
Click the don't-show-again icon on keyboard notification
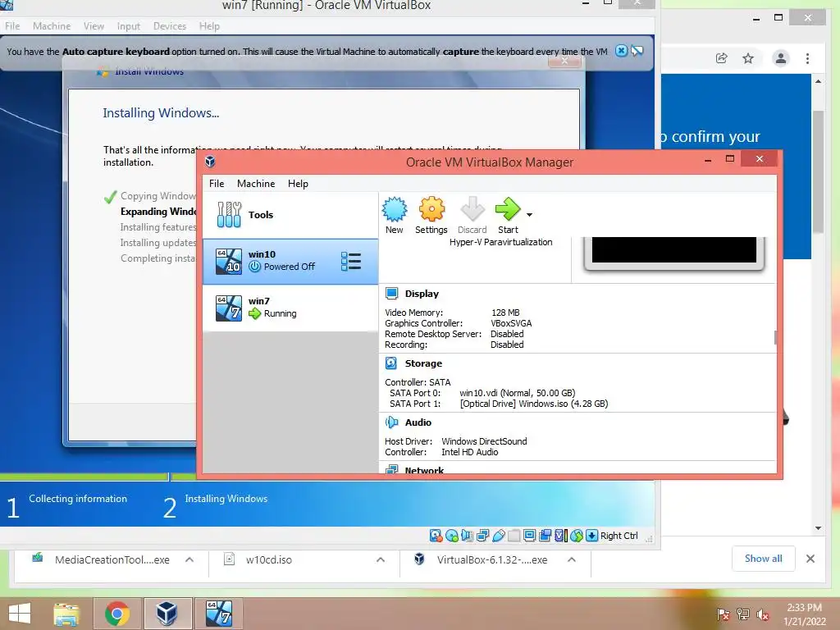pos(637,51)
